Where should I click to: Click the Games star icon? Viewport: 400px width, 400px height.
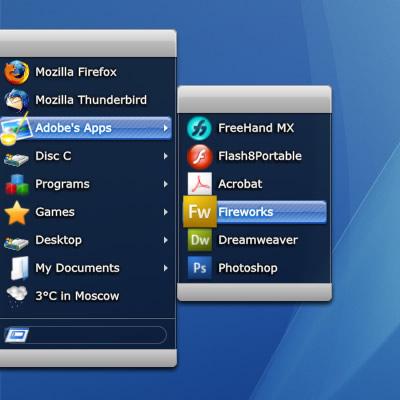pos(16,213)
